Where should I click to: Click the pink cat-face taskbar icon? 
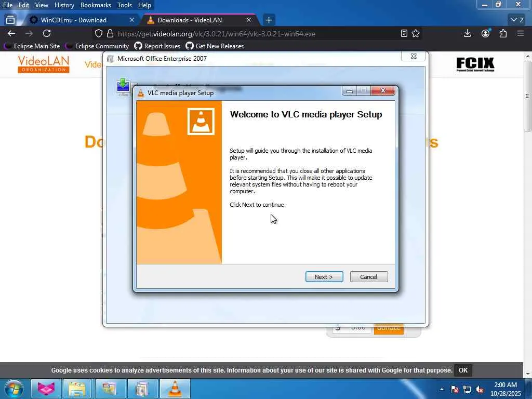point(46,389)
